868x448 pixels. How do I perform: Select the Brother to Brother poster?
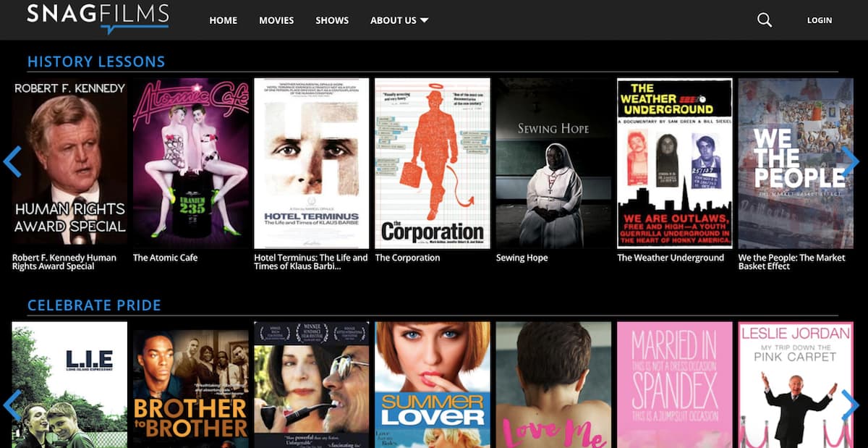[190, 385]
